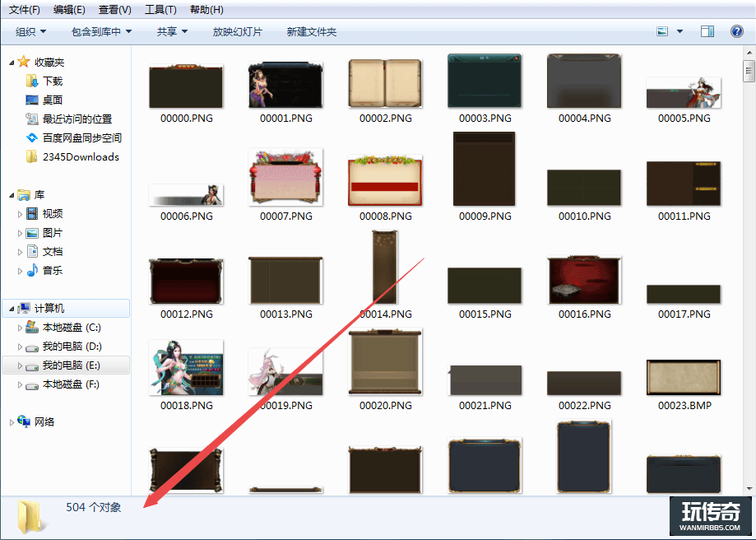
Task: Select the open book image 00002.PNG
Action: [385, 83]
